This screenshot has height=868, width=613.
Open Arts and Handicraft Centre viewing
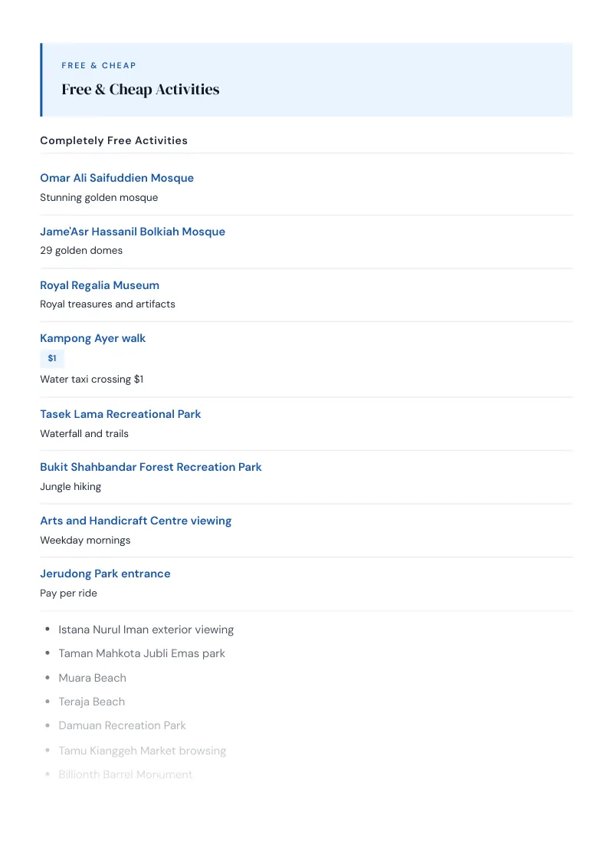point(136,521)
